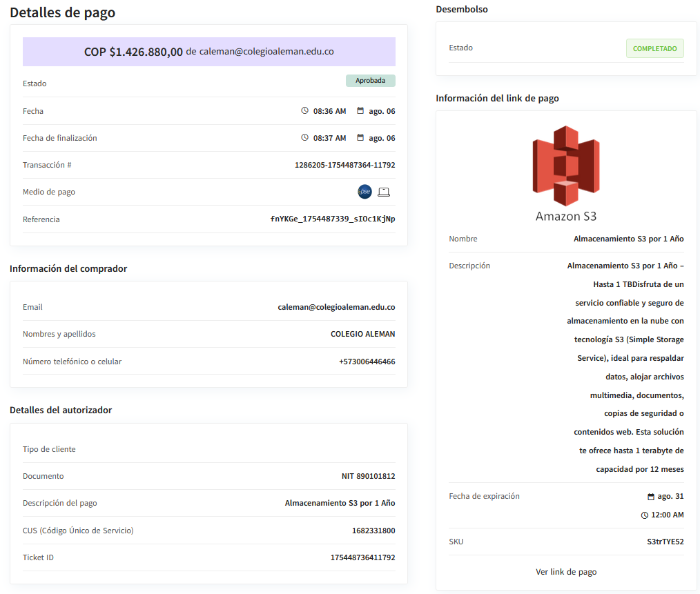Image resolution: width=700 pixels, height=594 pixels.
Task: Click the clock icon in the Fecha row
Action: point(304,110)
